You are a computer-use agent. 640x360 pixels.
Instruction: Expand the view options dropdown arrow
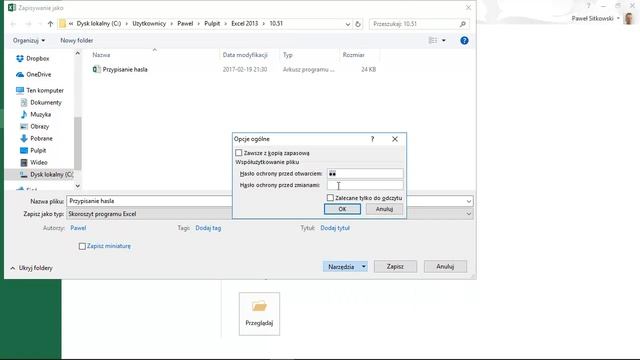pyautogui.click(x=444, y=40)
